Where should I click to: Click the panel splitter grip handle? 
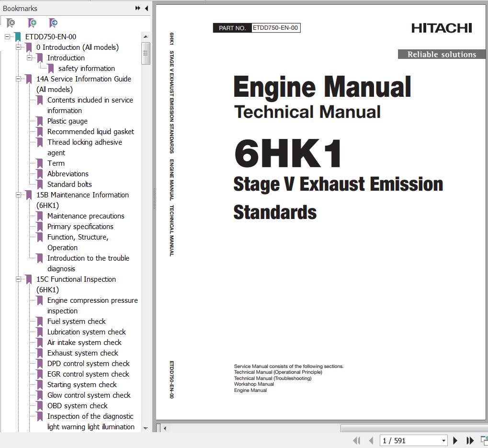pyautogui.click(x=154, y=199)
